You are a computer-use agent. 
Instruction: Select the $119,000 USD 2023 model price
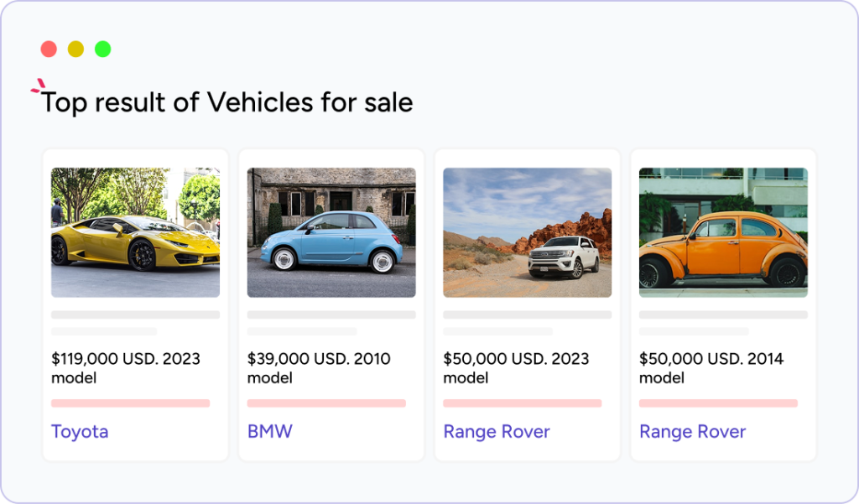(x=126, y=368)
